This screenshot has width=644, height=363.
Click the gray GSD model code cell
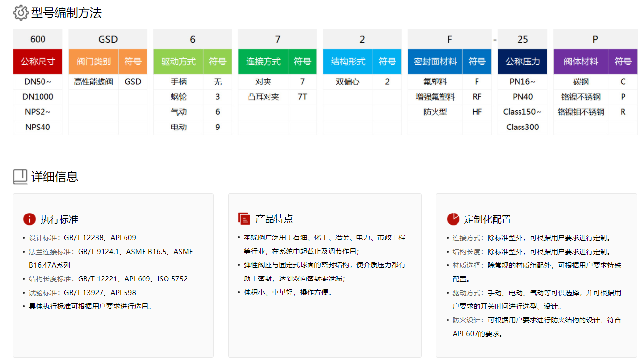tap(108, 39)
